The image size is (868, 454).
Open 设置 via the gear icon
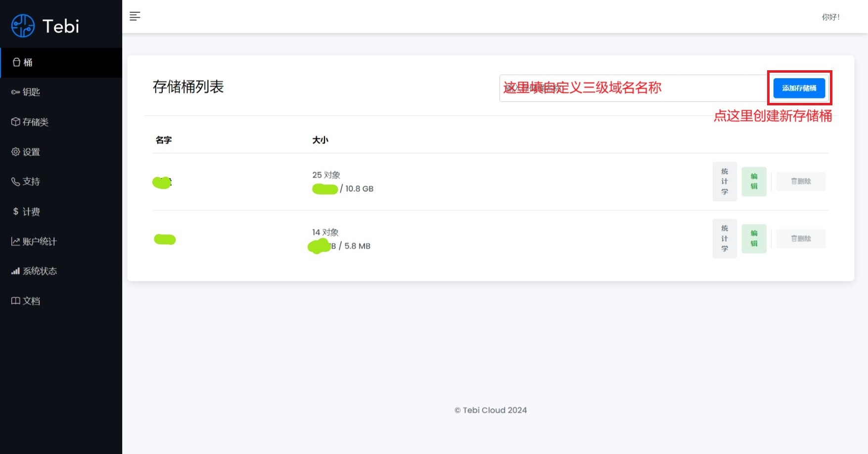29,152
